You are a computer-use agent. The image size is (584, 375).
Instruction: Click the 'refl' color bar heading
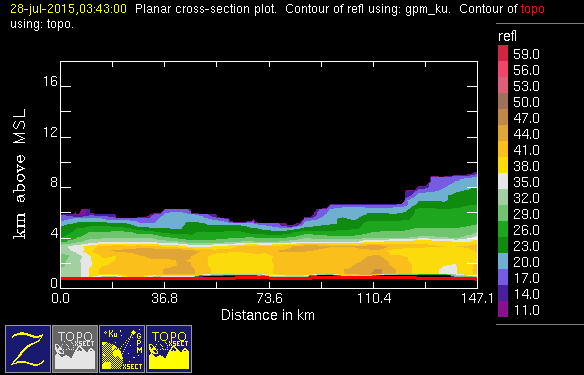point(507,36)
